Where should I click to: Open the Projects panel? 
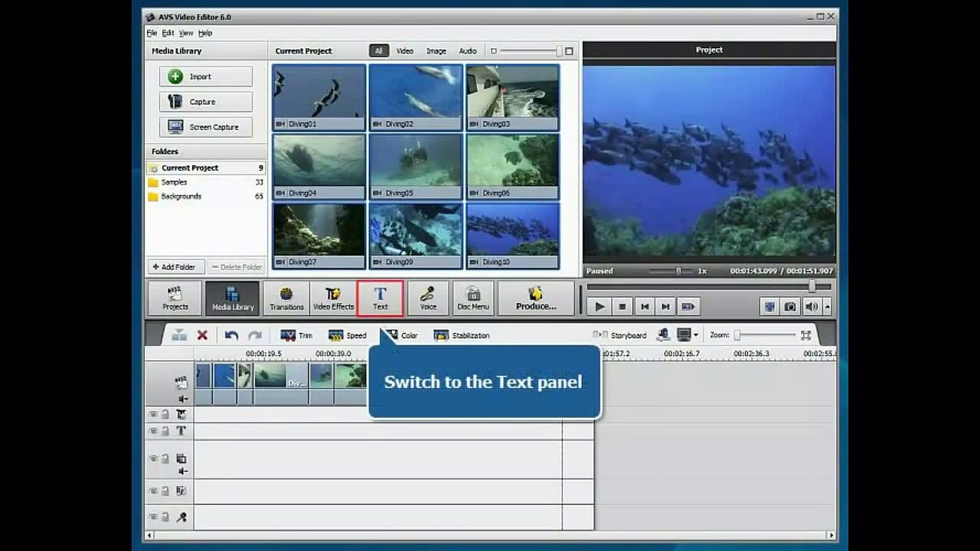(175, 298)
